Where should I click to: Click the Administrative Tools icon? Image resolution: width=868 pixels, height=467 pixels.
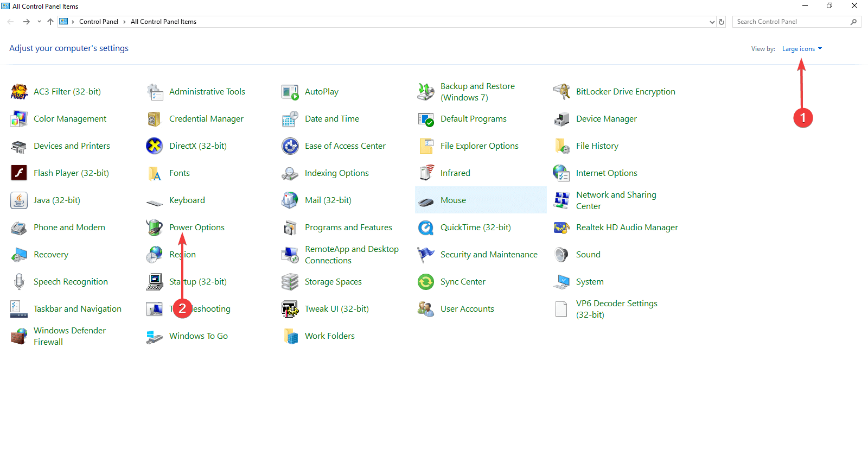[x=155, y=92]
